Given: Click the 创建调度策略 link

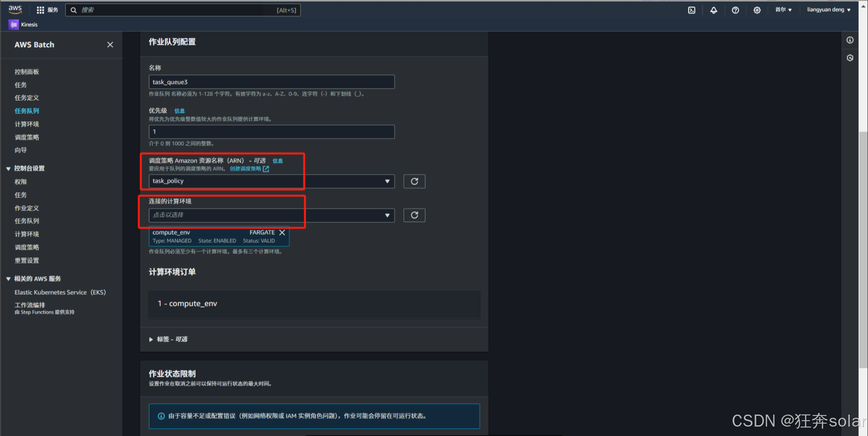Looking at the screenshot, I should 245,169.
